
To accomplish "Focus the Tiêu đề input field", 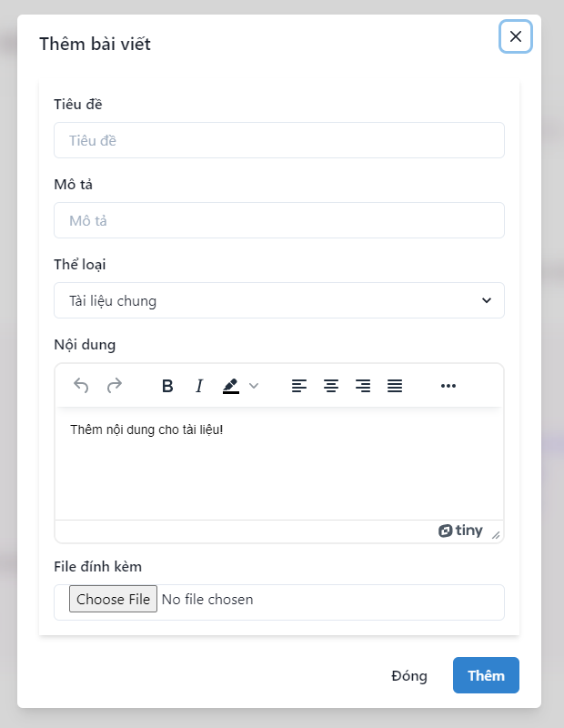I will pyautogui.click(x=279, y=140).
